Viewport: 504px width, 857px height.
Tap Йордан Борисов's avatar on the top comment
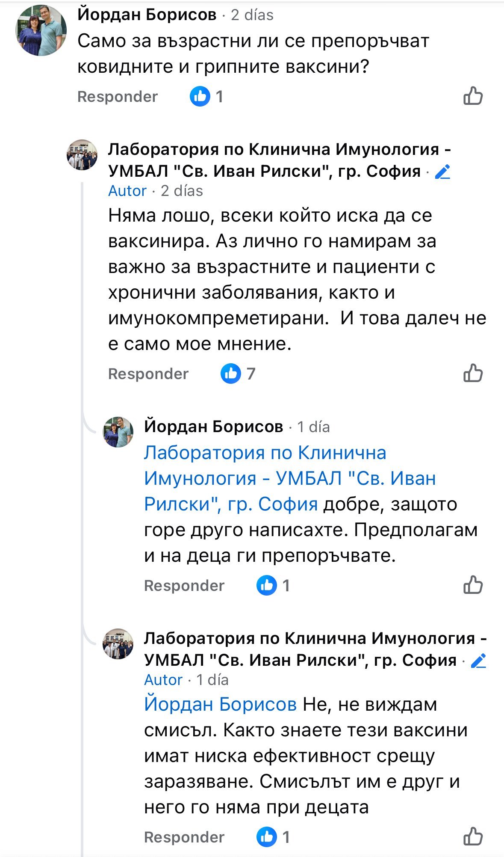point(41,30)
